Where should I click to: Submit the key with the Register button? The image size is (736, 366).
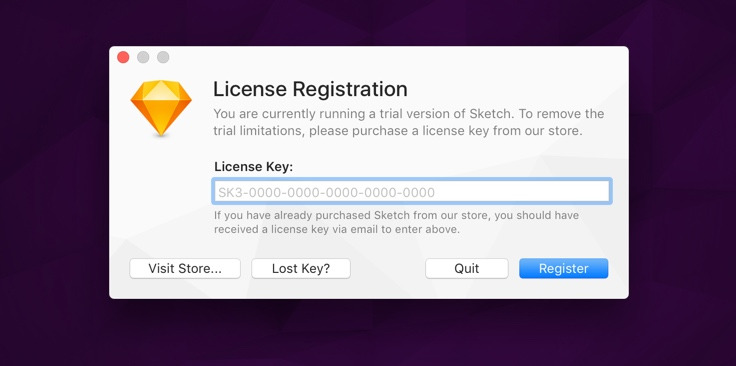click(563, 268)
